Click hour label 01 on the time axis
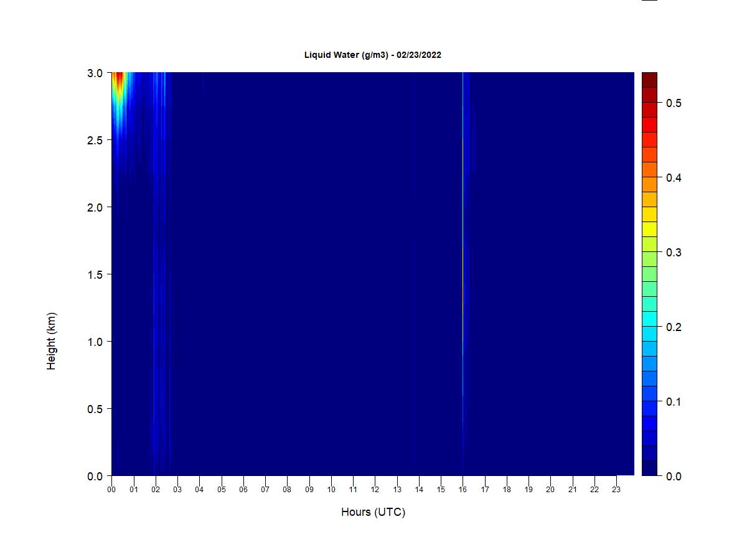Image resolution: width=747 pixels, height=560 pixels. tap(133, 489)
